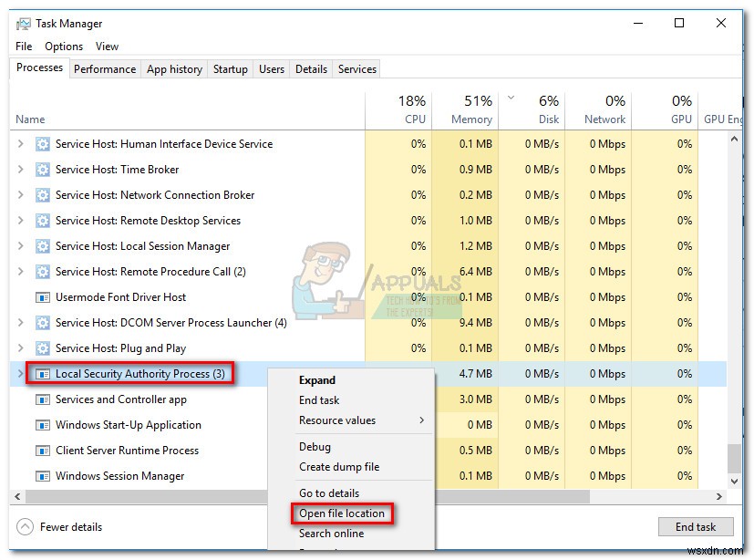Click the Plug and Play service gear icon
The image size is (754, 560).
pyautogui.click(x=43, y=347)
